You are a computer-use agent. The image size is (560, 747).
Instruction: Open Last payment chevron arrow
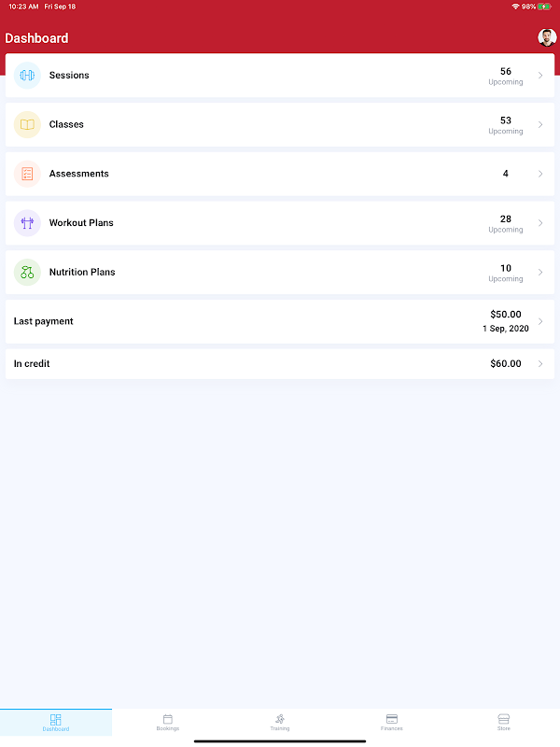[540, 321]
